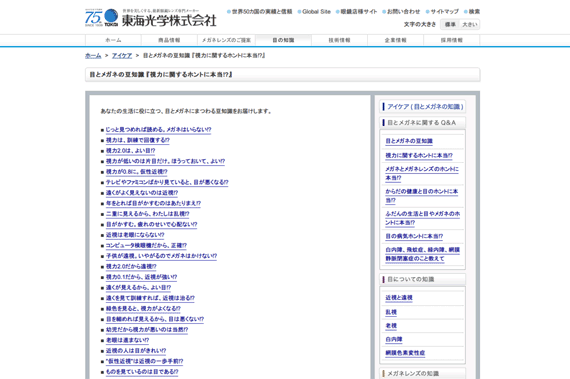Open article ものを見ているのは目である!?
The width and height of the screenshot is (570, 379).
click(x=142, y=372)
